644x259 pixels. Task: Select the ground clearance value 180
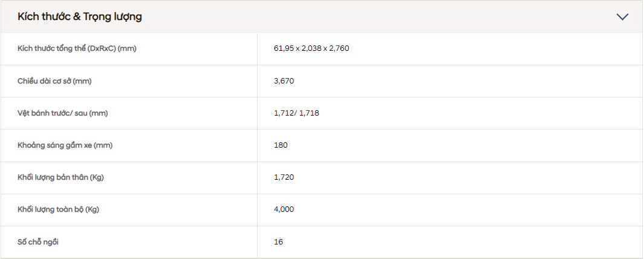point(281,145)
